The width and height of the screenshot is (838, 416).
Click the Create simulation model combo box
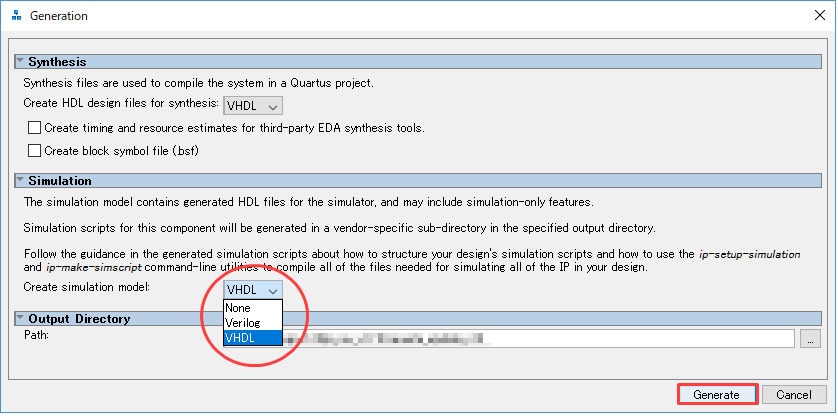(253, 289)
